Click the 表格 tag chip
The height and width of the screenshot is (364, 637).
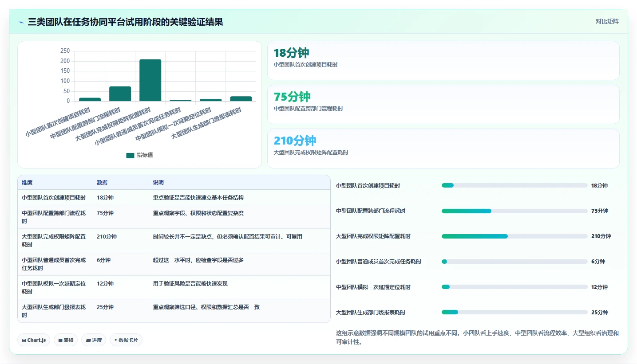pyautogui.click(x=66, y=340)
